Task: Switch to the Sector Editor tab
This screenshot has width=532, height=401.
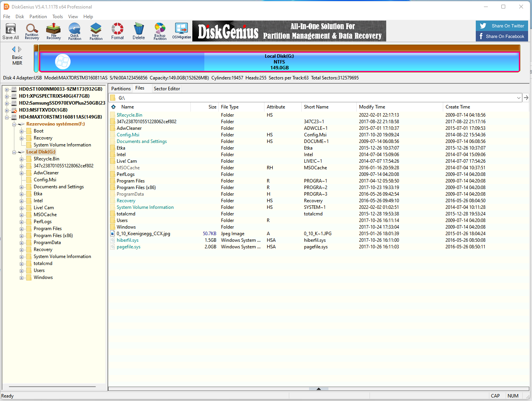Action: (x=167, y=89)
